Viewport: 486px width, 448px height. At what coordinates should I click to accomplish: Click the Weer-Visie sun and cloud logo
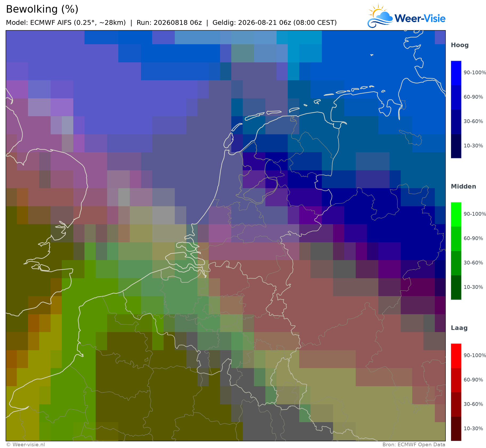(380, 16)
